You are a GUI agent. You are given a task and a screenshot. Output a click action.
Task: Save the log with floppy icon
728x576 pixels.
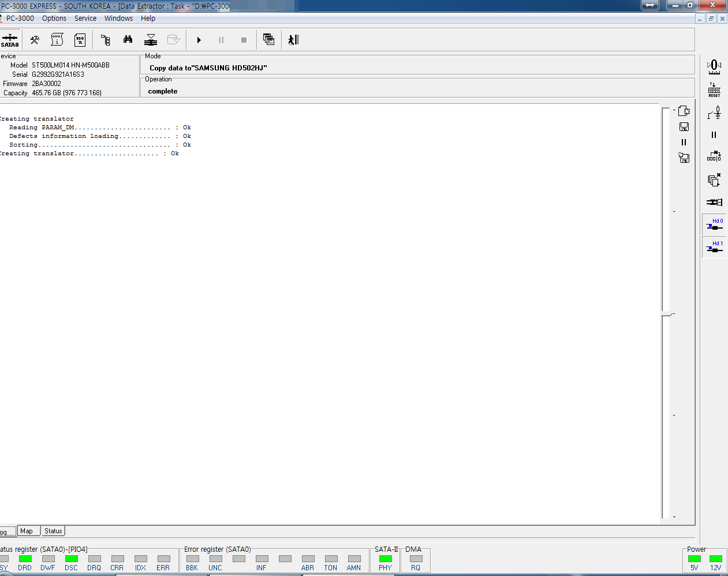(x=684, y=126)
